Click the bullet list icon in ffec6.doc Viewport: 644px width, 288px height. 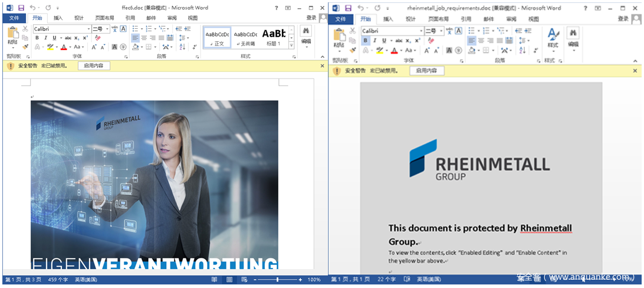tap(134, 29)
